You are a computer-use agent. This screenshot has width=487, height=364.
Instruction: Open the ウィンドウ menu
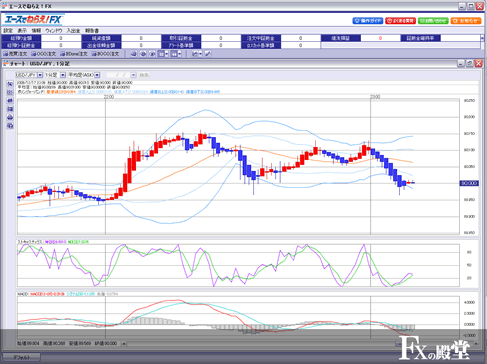(54, 31)
